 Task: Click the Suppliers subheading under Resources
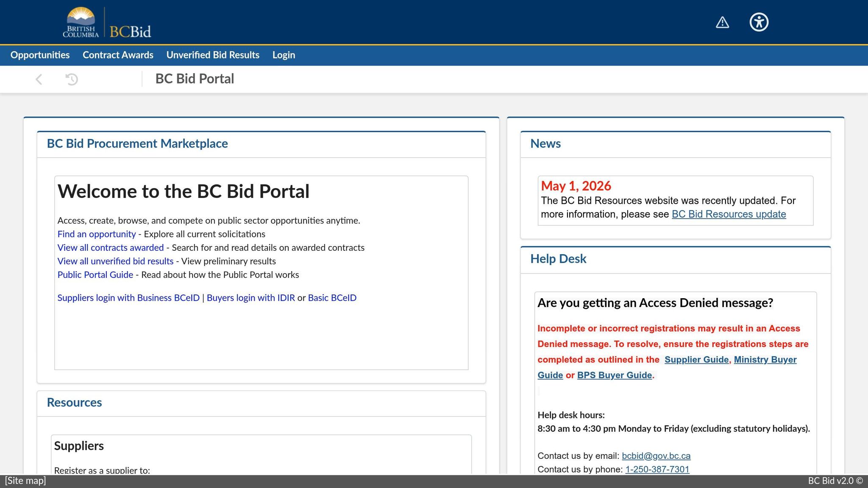point(79,446)
